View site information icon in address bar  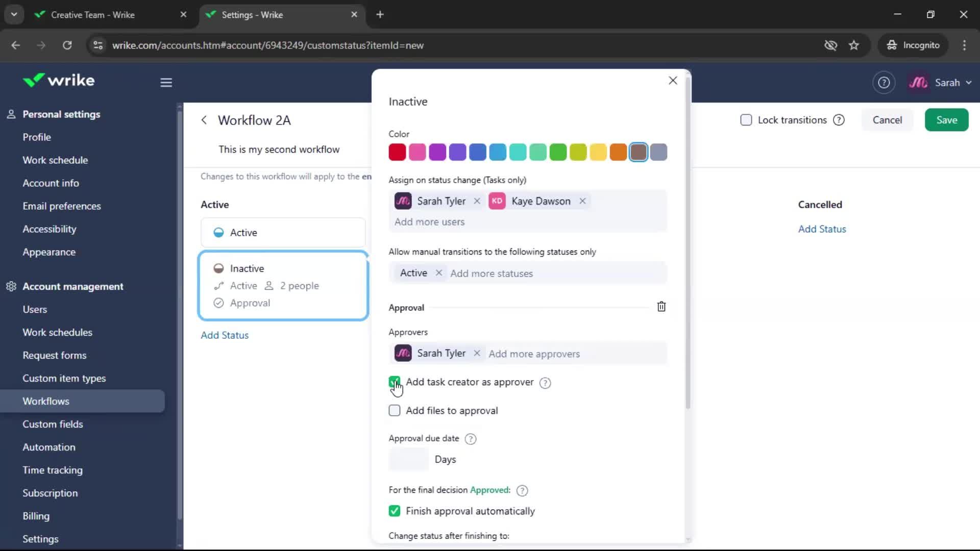98,45
